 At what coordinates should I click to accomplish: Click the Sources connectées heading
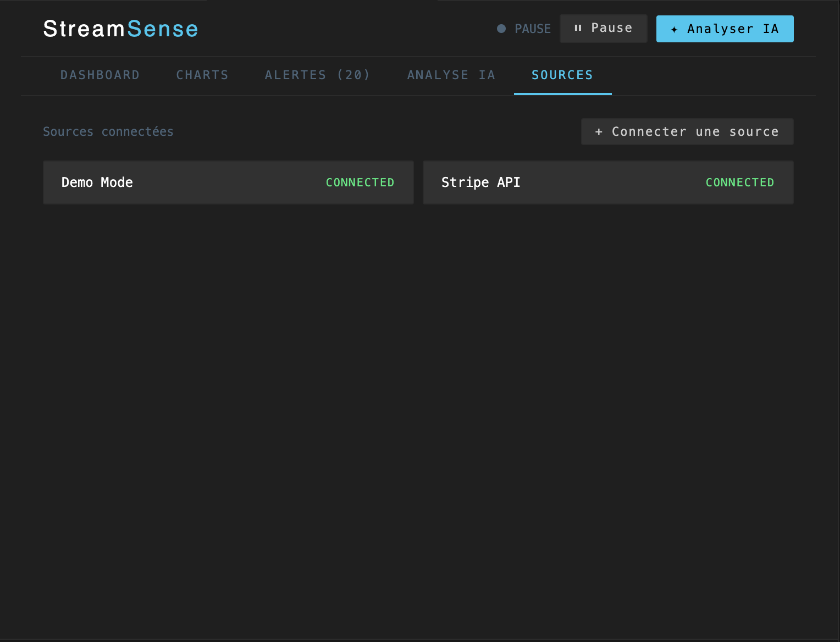108,131
